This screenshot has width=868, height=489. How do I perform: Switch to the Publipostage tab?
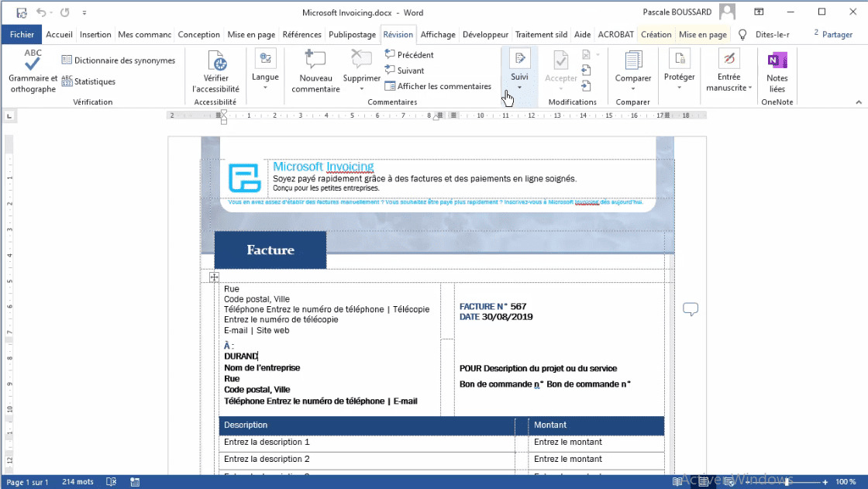point(352,34)
